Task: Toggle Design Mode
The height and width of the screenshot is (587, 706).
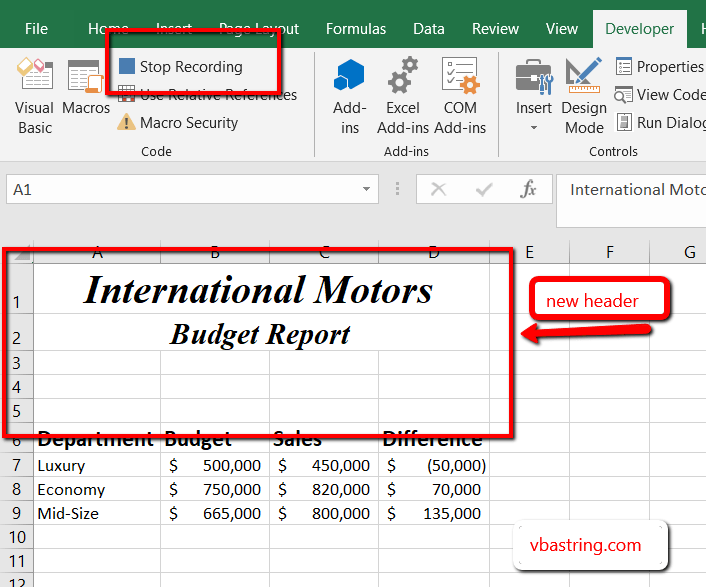Action: click(584, 96)
